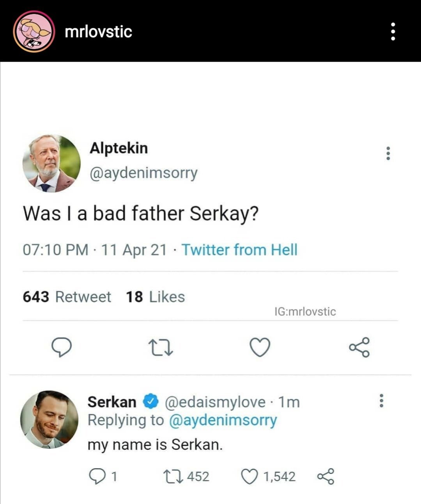Image resolution: width=421 pixels, height=504 pixels.
Task: Click the @aydenimsorry handle under Alptekin
Action: tap(143, 173)
